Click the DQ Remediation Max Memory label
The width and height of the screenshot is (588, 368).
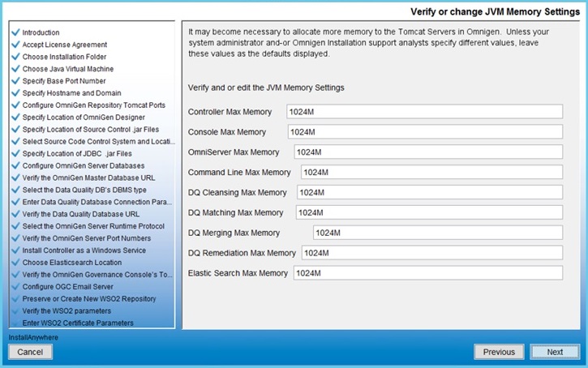pyautogui.click(x=242, y=253)
